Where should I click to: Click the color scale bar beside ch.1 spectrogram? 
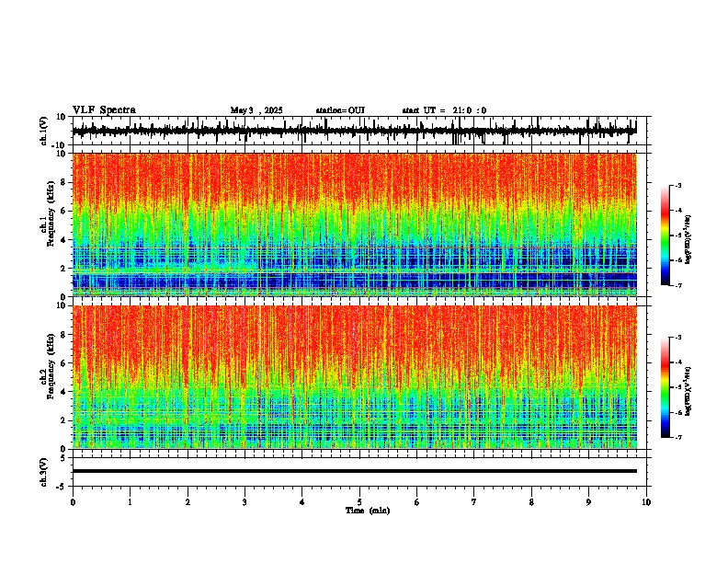tap(665, 236)
